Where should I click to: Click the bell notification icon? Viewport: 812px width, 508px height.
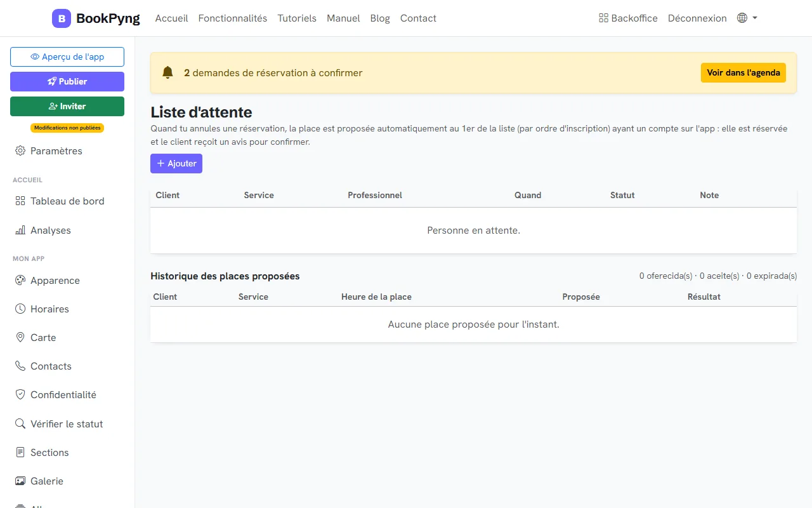pos(167,72)
